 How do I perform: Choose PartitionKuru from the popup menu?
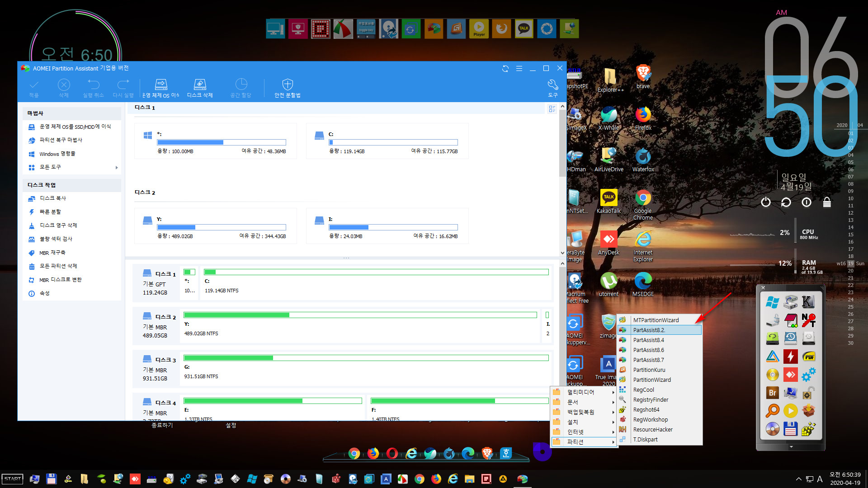tap(660, 370)
